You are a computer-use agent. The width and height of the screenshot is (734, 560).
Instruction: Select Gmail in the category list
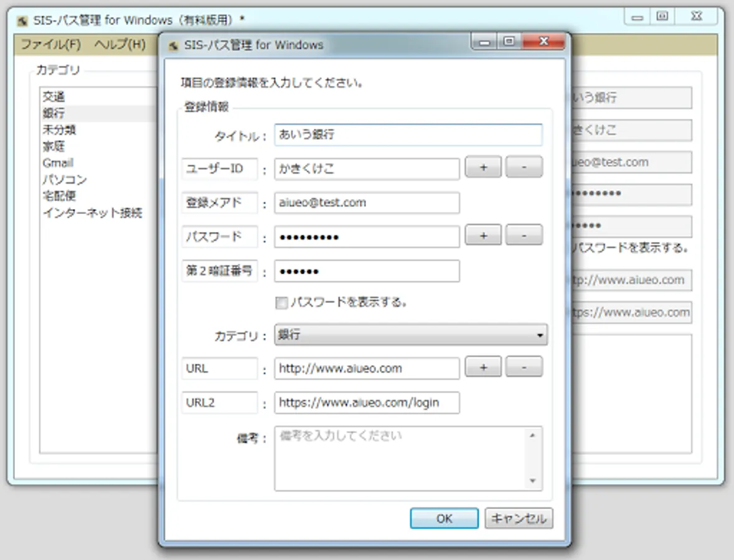[98, 163]
